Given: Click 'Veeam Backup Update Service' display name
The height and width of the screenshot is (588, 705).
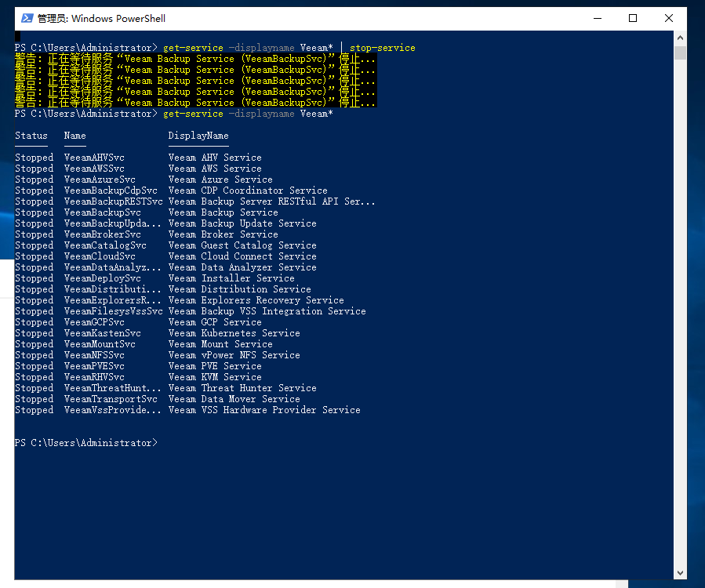Looking at the screenshot, I should click(242, 223).
